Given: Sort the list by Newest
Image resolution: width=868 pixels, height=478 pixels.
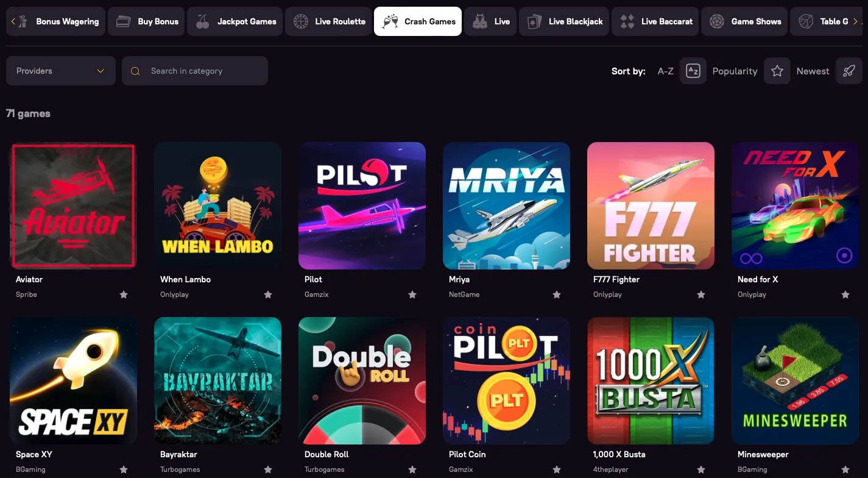Looking at the screenshot, I should tap(813, 71).
